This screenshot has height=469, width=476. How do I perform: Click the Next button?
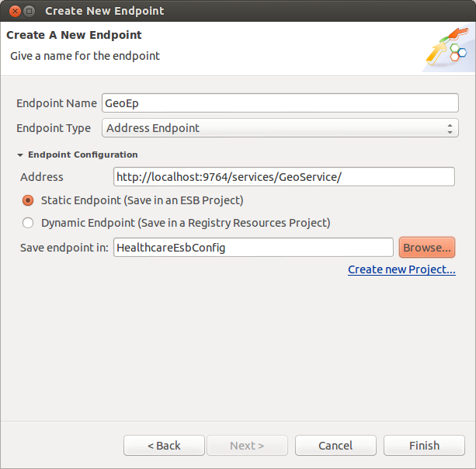point(247,446)
